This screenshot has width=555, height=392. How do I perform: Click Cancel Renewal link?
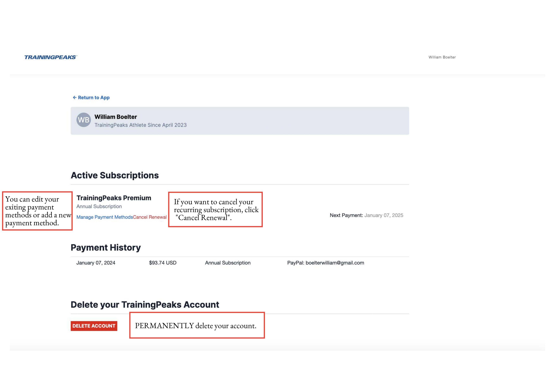point(150,217)
